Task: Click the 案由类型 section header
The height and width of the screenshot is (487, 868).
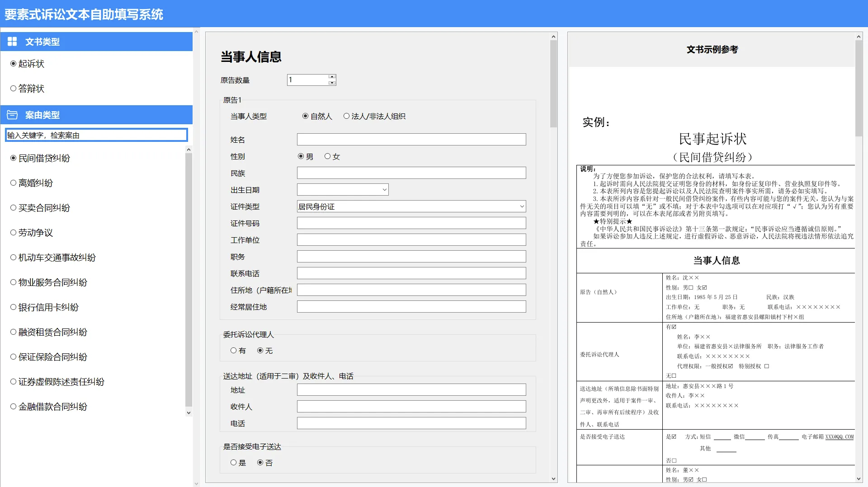Action: pos(96,115)
